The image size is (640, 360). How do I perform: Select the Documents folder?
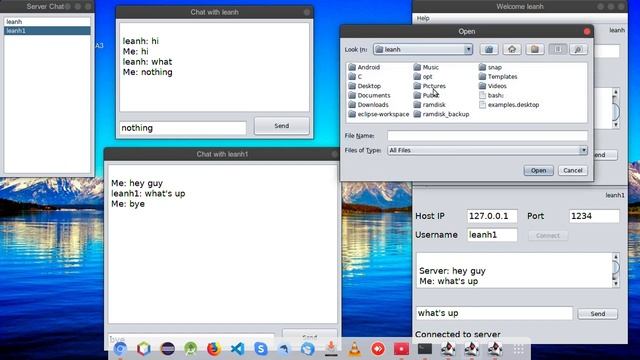pos(369,95)
